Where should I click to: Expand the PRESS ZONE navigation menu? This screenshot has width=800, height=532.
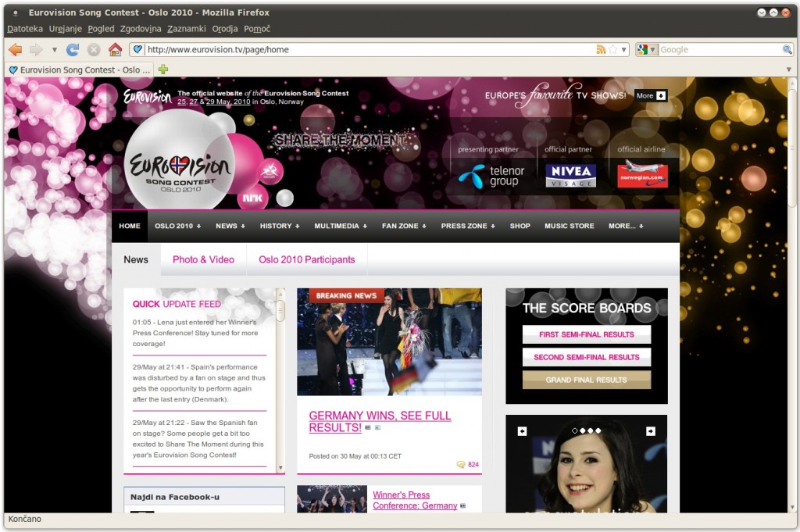468,226
